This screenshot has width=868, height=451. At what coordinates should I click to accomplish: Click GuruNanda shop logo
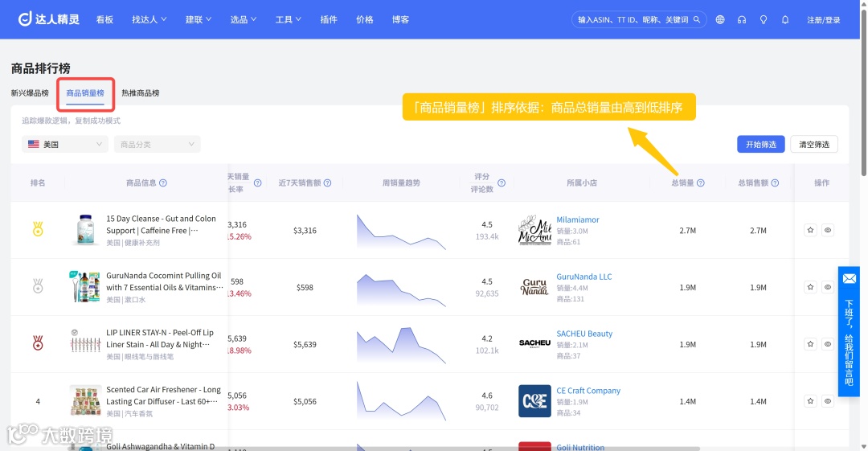click(x=534, y=287)
